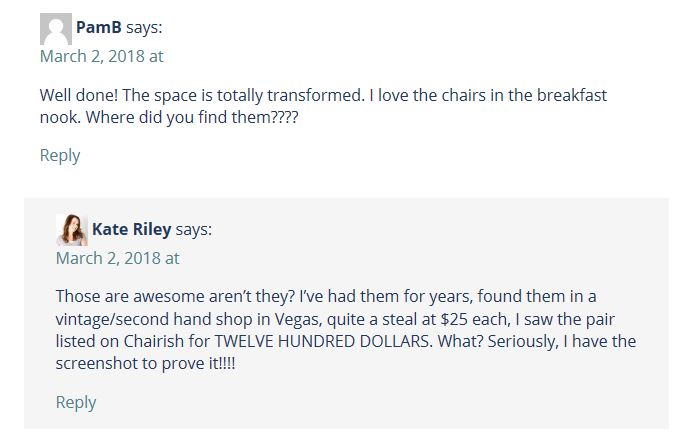Reply to PamB's comment
The width and height of the screenshot is (685, 438).
[60, 155]
